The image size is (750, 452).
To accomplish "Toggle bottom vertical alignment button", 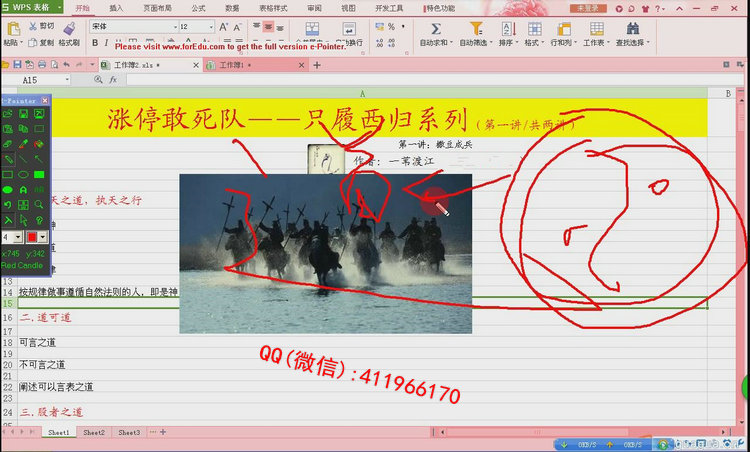I will (280, 27).
